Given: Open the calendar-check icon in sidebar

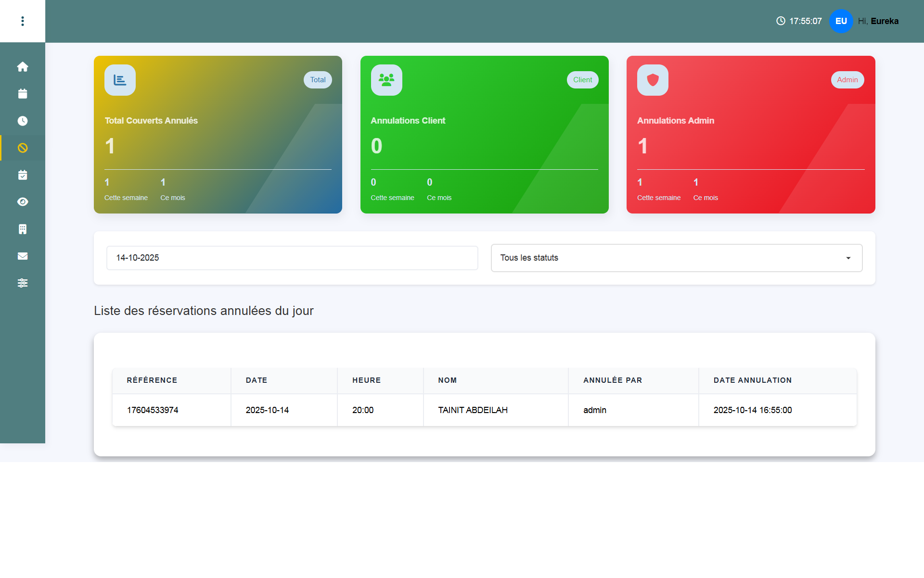Looking at the screenshot, I should (x=23, y=175).
